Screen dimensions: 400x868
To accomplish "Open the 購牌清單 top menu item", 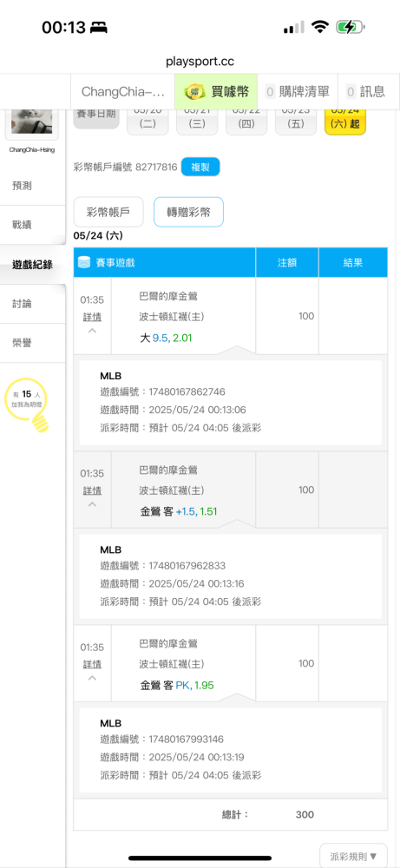I will (x=298, y=91).
